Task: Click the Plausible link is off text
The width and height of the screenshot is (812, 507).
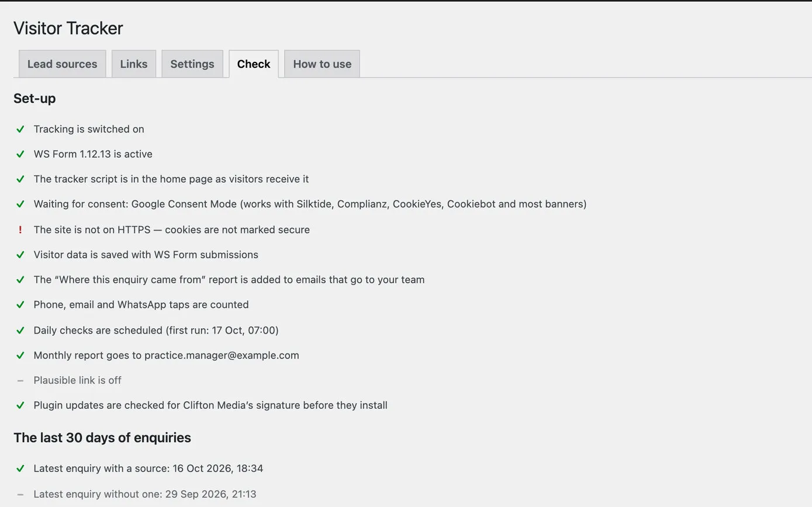Action: pyautogui.click(x=77, y=380)
